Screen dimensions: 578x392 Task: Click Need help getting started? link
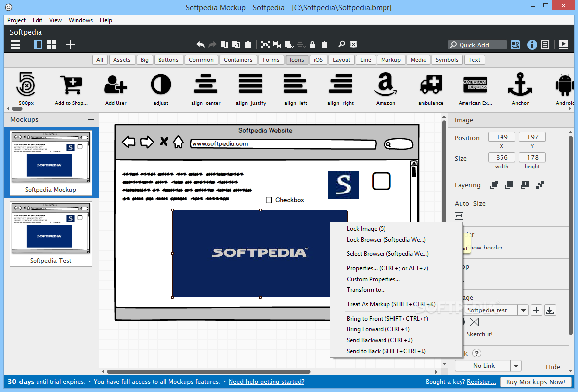266,382
